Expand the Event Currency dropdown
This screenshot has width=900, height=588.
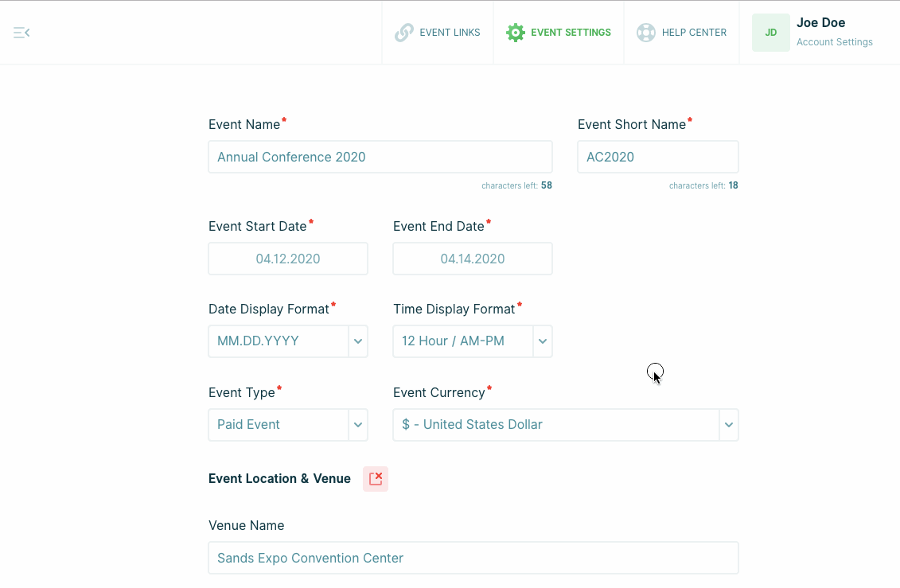pos(728,425)
